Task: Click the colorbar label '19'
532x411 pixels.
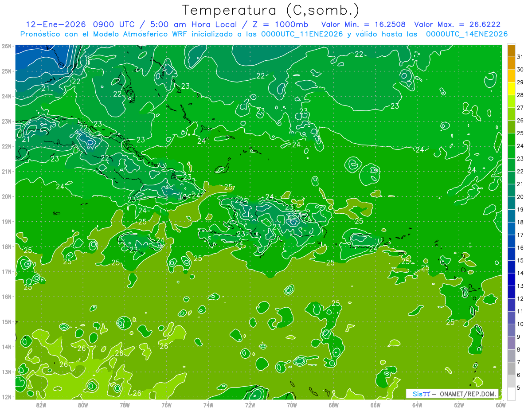Action: tap(520, 210)
